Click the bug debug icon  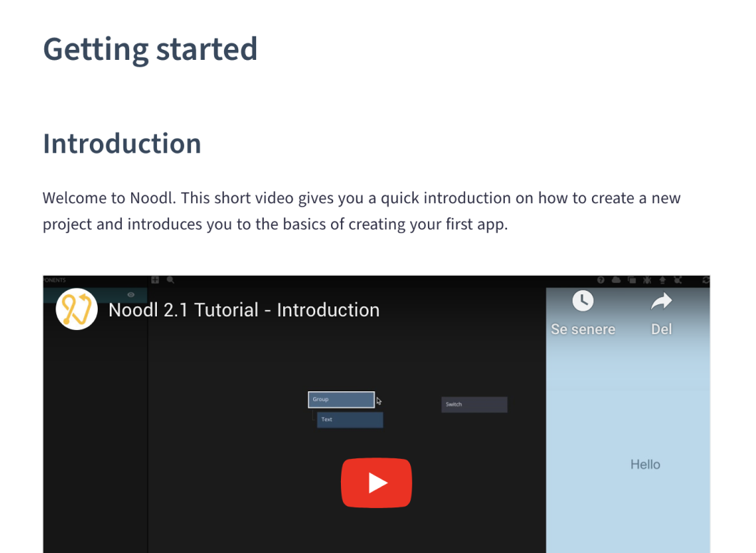647,281
